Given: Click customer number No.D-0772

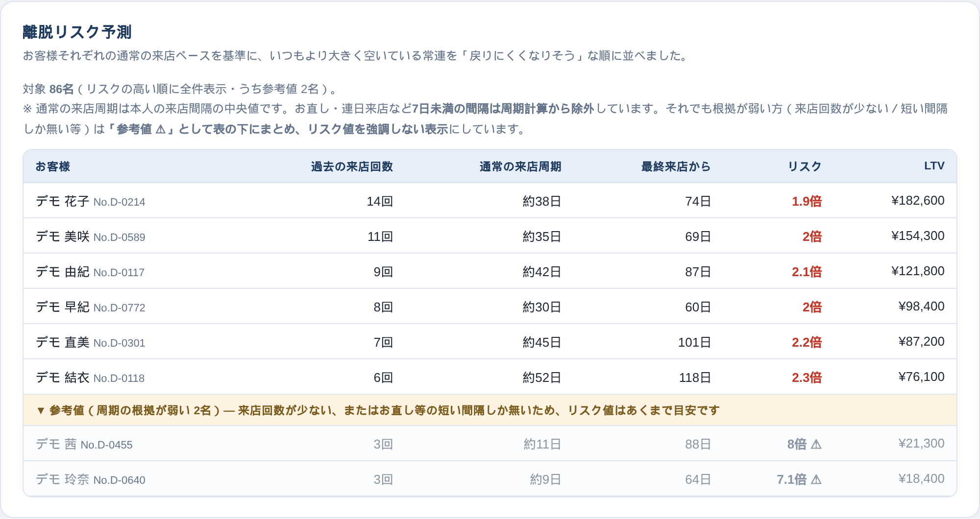Looking at the screenshot, I should pyautogui.click(x=119, y=308).
